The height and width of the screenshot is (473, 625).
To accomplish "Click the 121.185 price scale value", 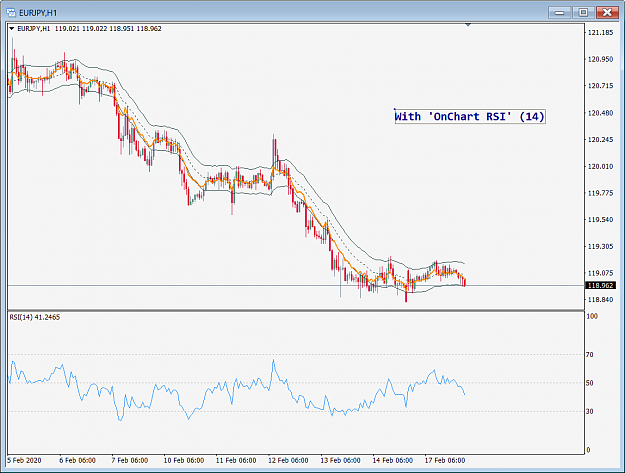I will (601, 33).
